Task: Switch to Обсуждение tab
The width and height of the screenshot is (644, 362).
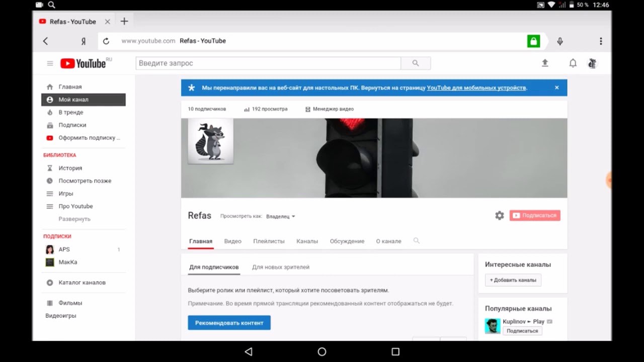Action: (347, 241)
